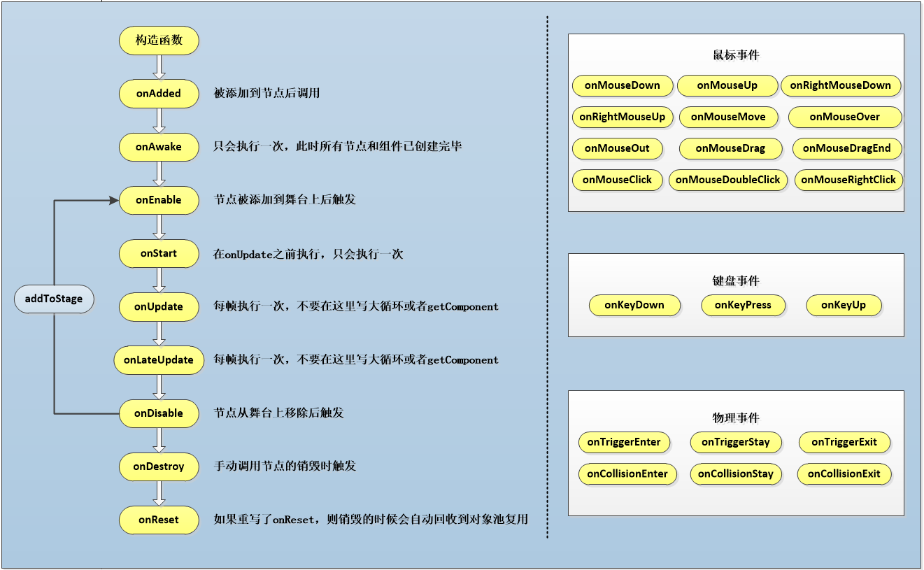The image size is (924, 570).
Task: Select the onLateUpdate node
Action: pyautogui.click(x=159, y=360)
